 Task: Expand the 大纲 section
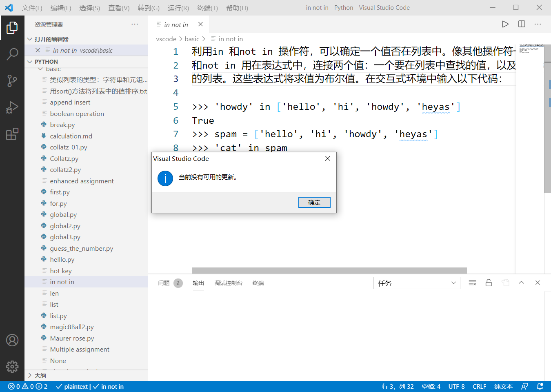(x=40, y=375)
